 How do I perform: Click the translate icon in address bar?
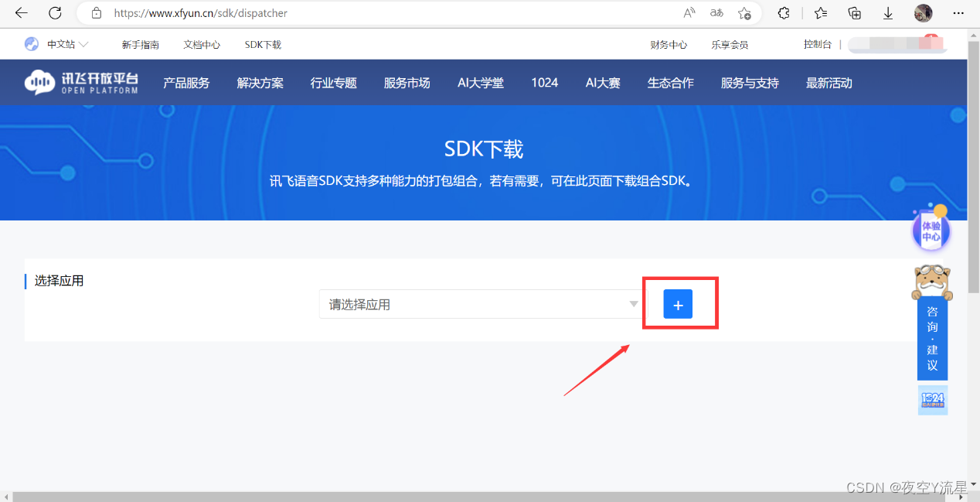(716, 13)
